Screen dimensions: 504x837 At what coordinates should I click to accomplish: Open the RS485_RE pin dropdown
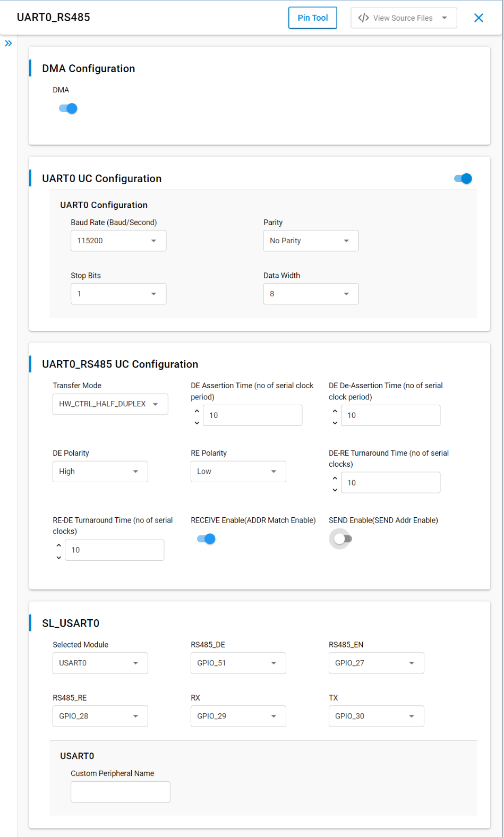[100, 716]
